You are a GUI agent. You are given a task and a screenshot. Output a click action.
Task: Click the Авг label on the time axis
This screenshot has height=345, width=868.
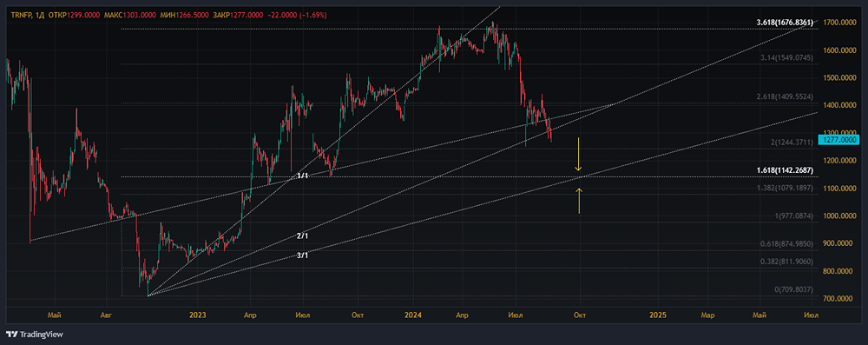pos(106,315)
